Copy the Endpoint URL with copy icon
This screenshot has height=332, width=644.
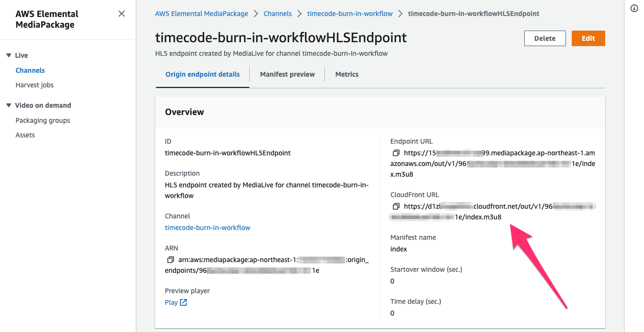point(396,153)
